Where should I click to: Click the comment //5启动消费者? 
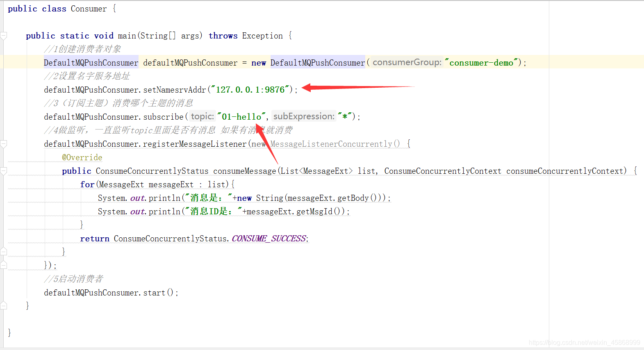point(73,279)
